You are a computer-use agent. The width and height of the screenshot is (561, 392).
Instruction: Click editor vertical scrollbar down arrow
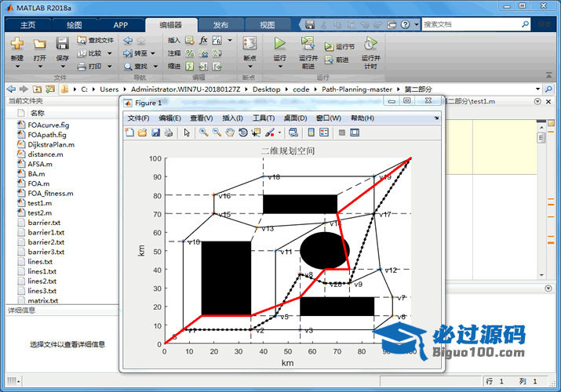click(541, 275)
